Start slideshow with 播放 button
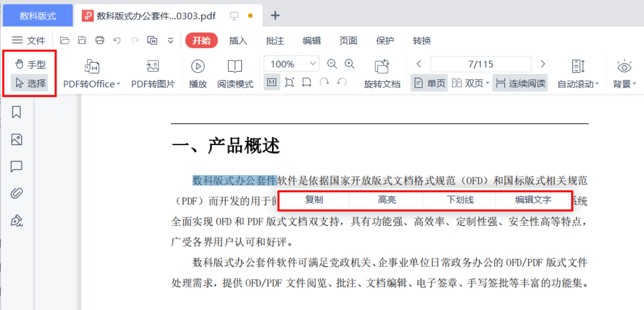The image size is (644, 310). tap(198, 74)
